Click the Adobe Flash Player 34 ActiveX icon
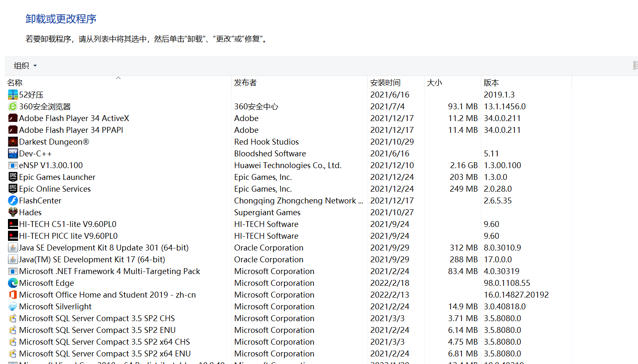 tap(13, 118)
